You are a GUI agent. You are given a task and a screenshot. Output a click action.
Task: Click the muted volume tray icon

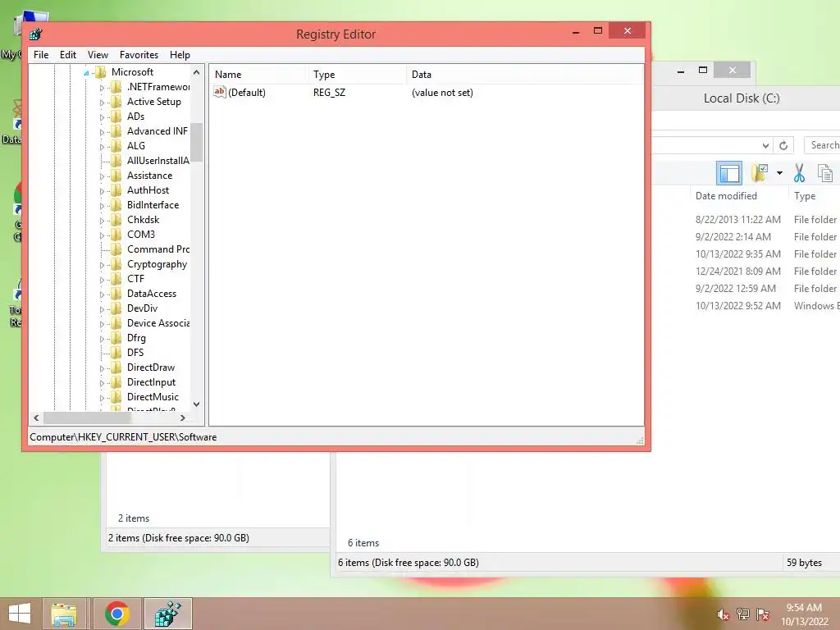(x=724, y=614)
